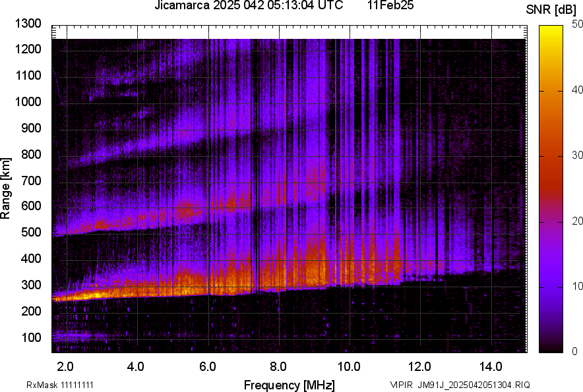Click range tick label '200'
The width and height of the screenshot is (583, 392).
point(31,311)
